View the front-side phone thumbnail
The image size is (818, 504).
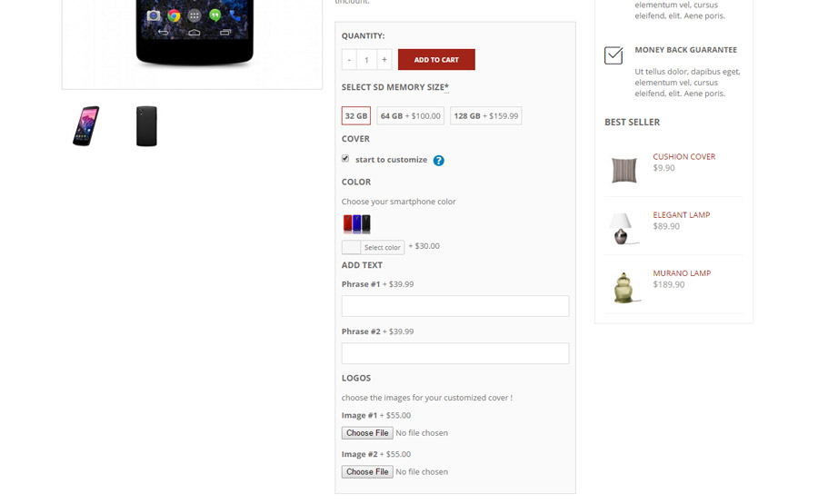tap(86, 125)
